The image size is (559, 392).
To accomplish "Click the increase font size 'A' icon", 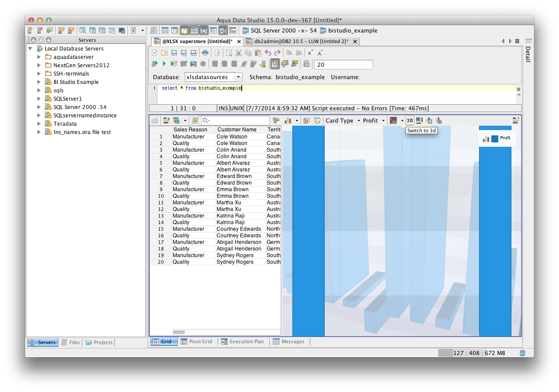I will [x=320, y=53].
